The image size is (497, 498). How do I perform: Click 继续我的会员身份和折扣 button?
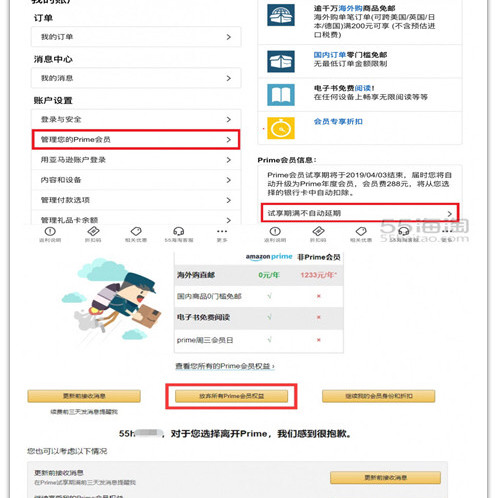click(378, 396)
